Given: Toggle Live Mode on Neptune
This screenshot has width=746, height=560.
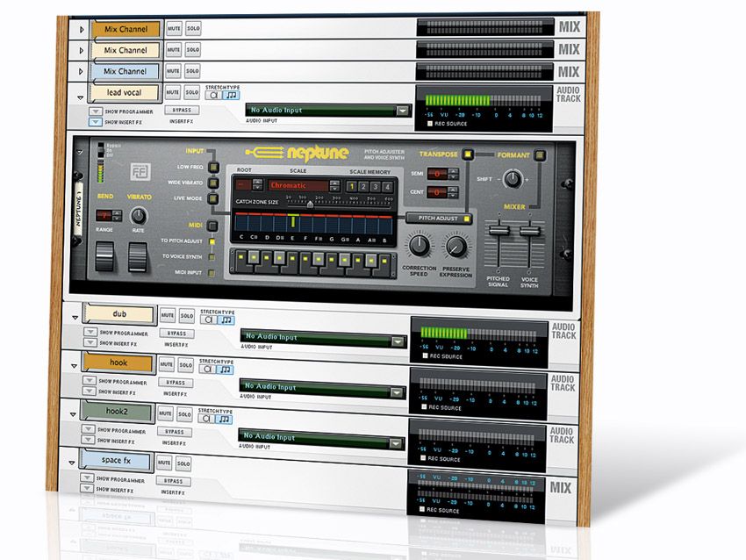Looking at the screenshot, I should click(x=212, y=200).
